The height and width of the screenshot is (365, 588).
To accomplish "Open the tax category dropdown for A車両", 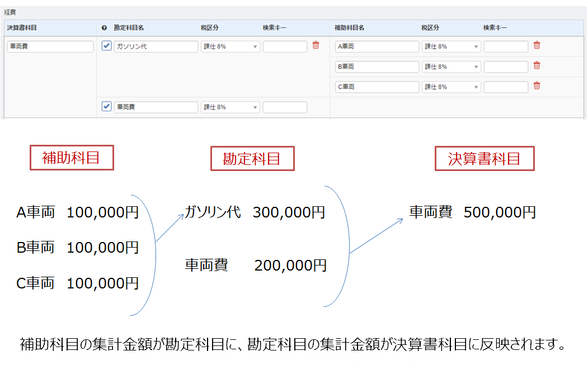I will pos(451,47).
